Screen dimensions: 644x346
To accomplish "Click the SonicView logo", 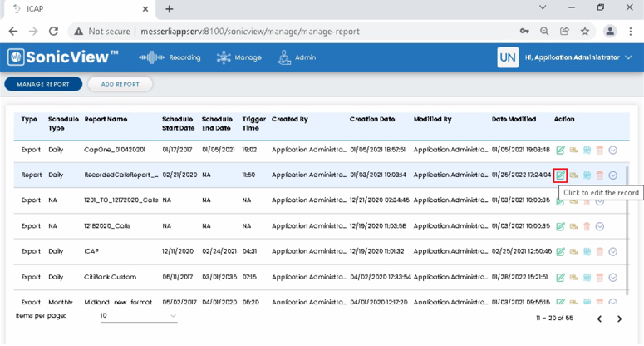I will point(63,57).
